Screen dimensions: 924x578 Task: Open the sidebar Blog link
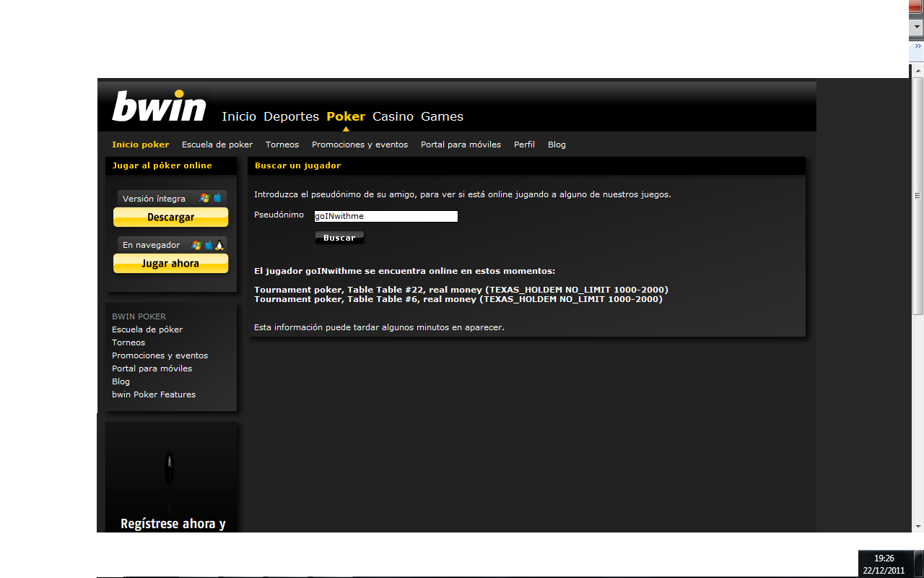point(121,381)
